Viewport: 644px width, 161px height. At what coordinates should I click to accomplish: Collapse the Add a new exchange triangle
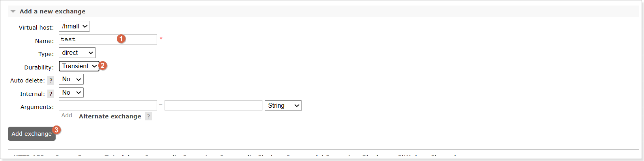[13, 11]
